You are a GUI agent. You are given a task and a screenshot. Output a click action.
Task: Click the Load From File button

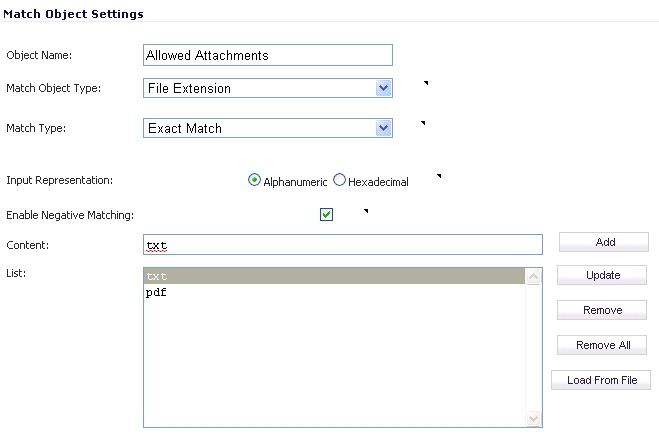pyautogui.click(x=601, y=380)
